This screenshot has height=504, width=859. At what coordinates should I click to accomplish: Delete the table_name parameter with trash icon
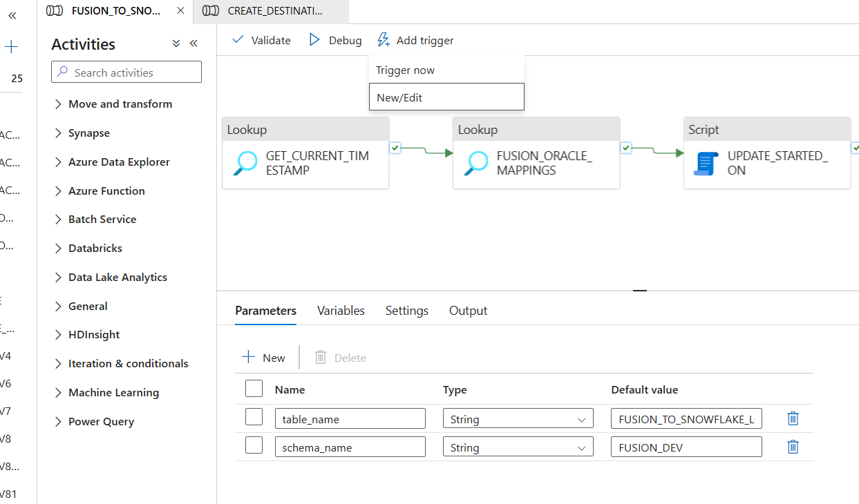[x=793, y=418]
